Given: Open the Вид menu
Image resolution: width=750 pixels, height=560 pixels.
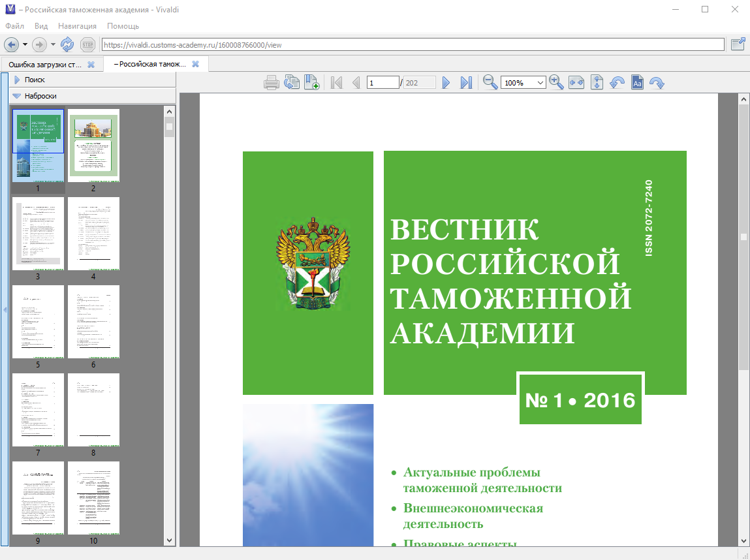Looking at the screenshot, I should pyautogui.click(x=41, y=26).
